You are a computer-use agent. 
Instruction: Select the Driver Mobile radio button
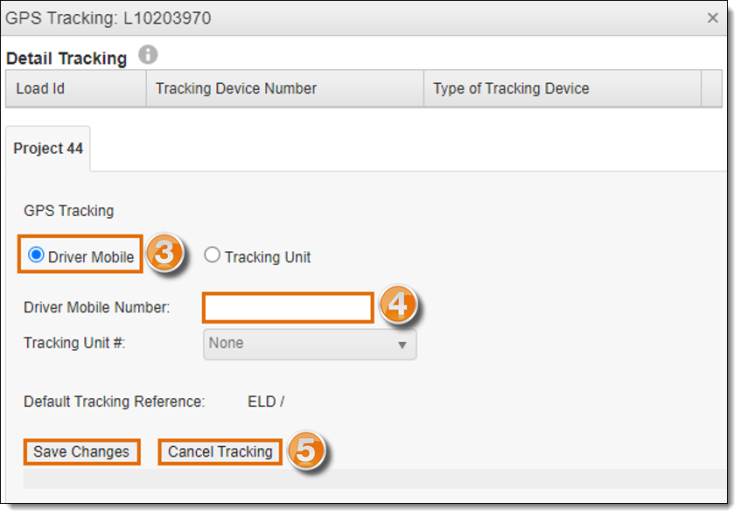click(36, 255)
